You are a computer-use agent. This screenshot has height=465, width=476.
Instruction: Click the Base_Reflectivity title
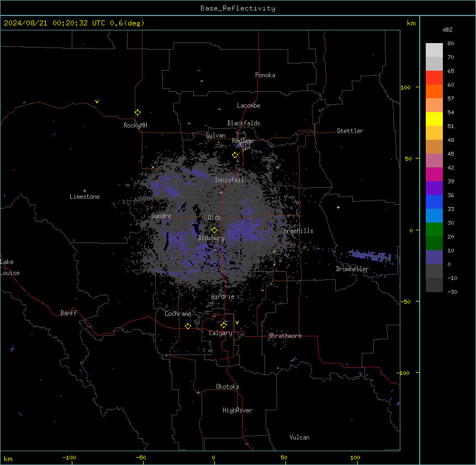pos(238,8)
